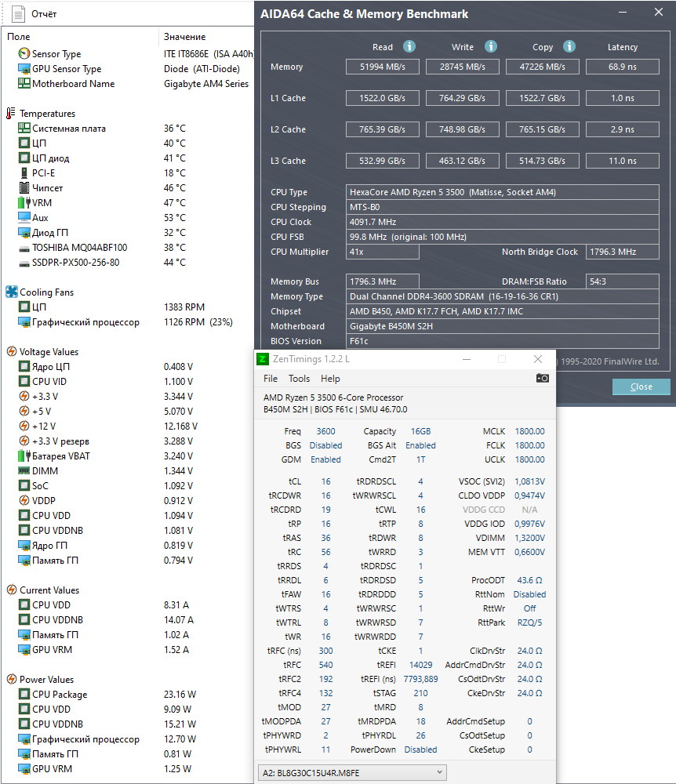
Task: Click the North Bridge Clock value 1796.3 MHz
Action: (x=623, y=252)
